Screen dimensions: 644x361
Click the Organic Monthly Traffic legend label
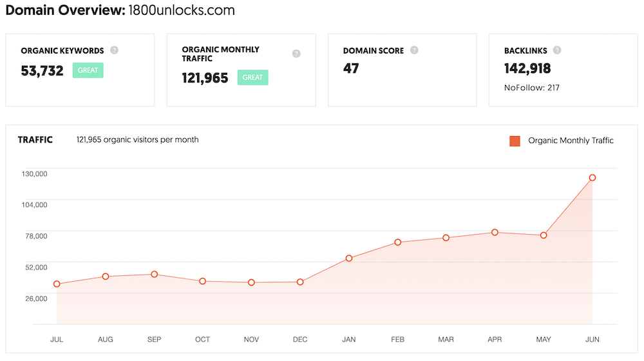click(x=571, y=141)
